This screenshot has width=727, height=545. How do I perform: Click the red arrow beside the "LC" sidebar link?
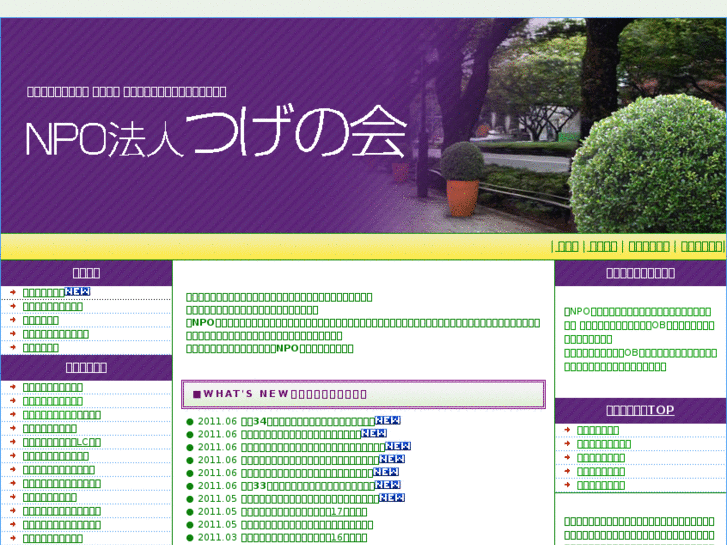click(x=12, y=442)
